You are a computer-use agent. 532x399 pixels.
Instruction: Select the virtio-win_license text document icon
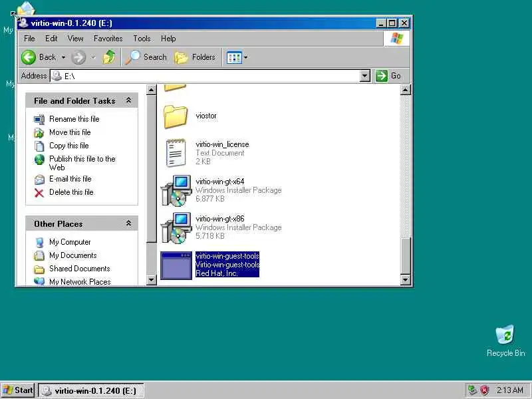point(176,153)
